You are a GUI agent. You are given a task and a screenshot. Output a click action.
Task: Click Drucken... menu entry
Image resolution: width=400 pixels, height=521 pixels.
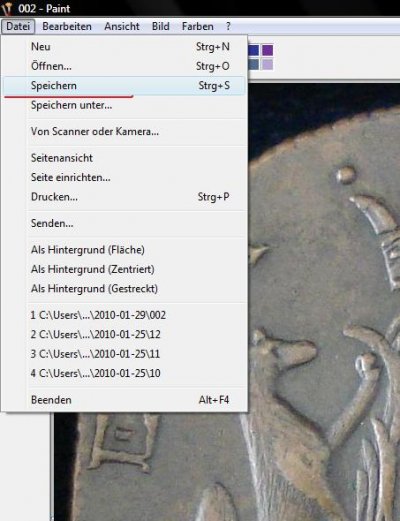click(x=124, y=197)
